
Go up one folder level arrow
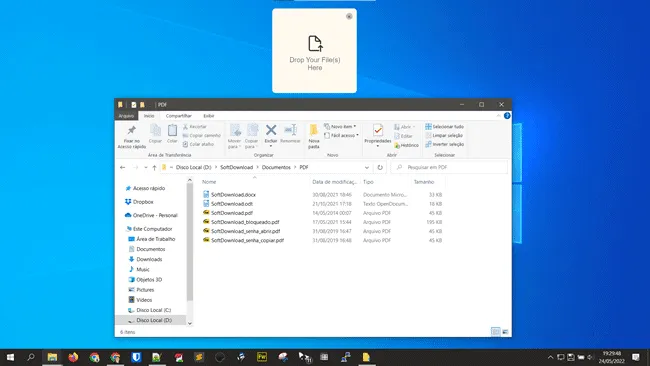pos(154,167)
